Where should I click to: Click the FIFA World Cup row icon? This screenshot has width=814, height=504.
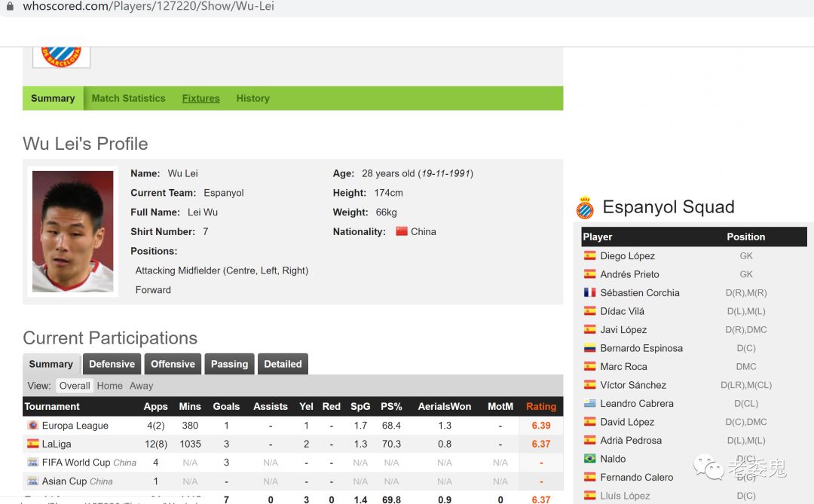pyautogui.click(x=32, y=463)
